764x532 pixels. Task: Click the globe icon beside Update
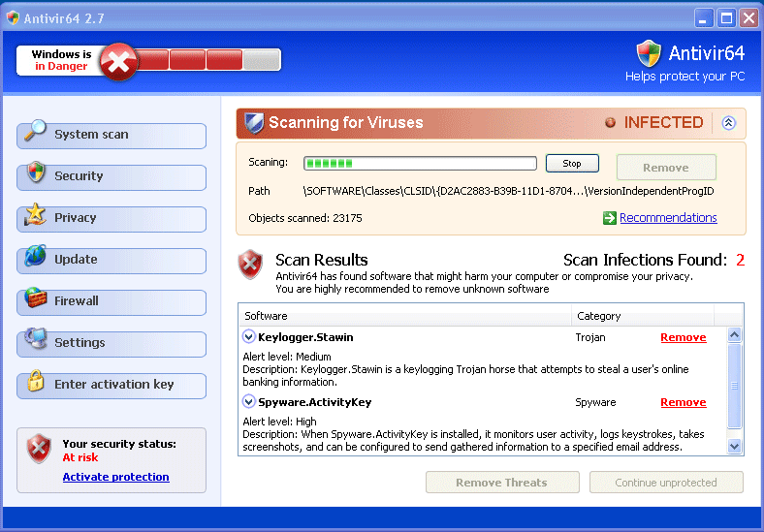pyautogui.click(x=36, y=257)
